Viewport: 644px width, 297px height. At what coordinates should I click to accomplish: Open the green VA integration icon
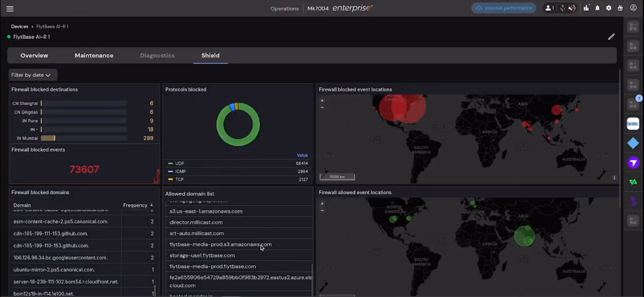point(633,182)
